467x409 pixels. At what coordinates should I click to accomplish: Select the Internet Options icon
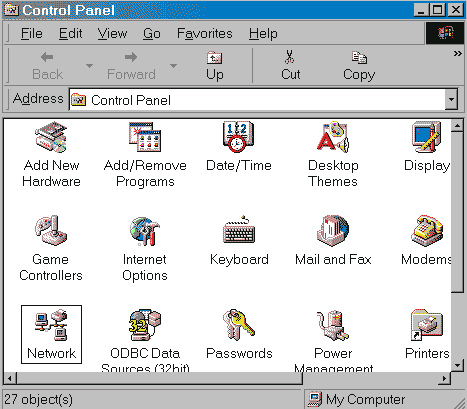(145, 231)
